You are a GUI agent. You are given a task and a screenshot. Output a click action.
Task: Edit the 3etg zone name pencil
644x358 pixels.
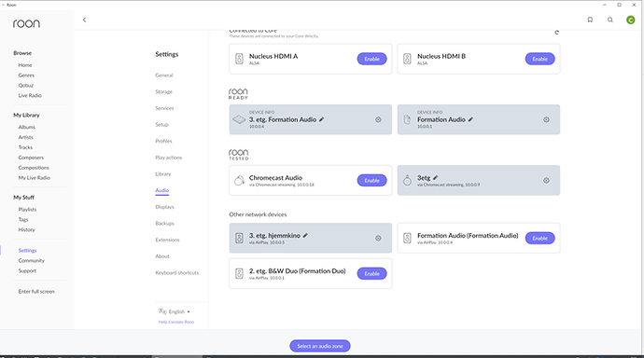435,177
